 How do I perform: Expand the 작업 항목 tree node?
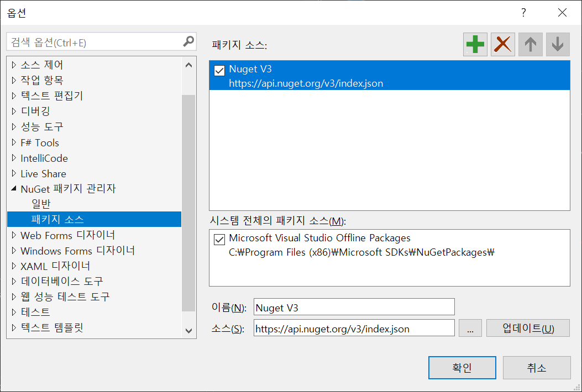click(x=14, y=80)
